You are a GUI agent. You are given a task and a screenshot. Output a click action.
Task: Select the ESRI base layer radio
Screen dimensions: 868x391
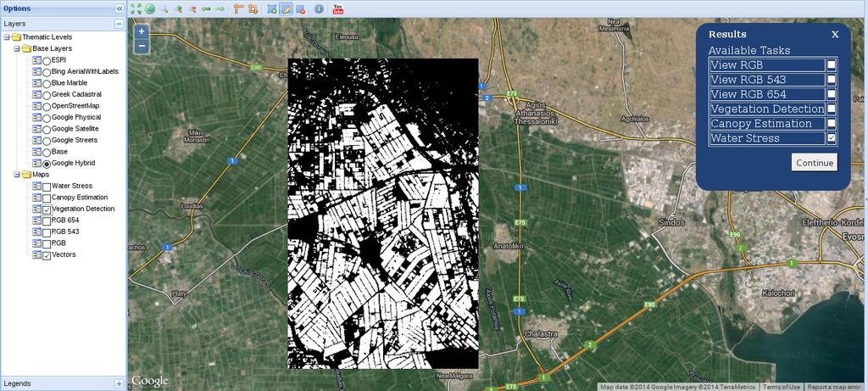pos(47,60)
